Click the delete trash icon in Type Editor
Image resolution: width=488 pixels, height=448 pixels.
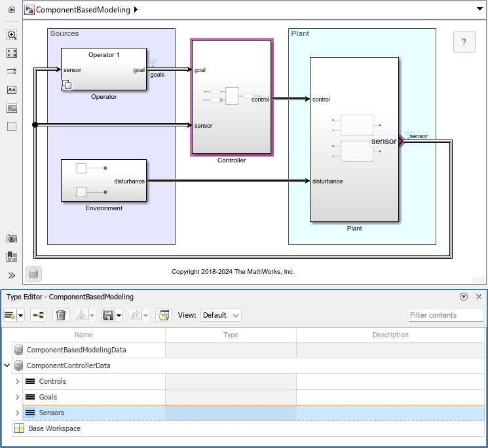(x=61, y=315)
